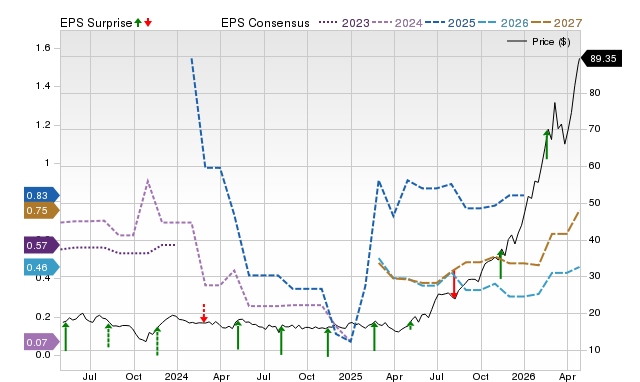Click the 2024 x-axis label
The width and height of the screenshot is (640, 382).
click(x=176, y=376)
